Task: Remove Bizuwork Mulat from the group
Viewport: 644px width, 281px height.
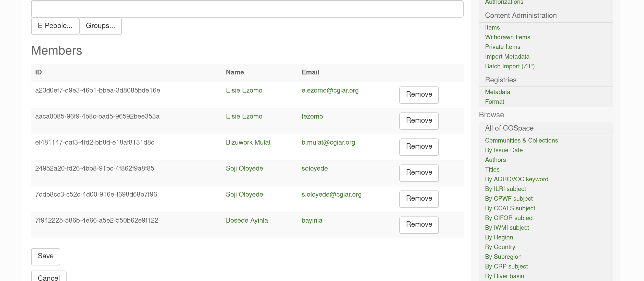Action: click(419, 147)
